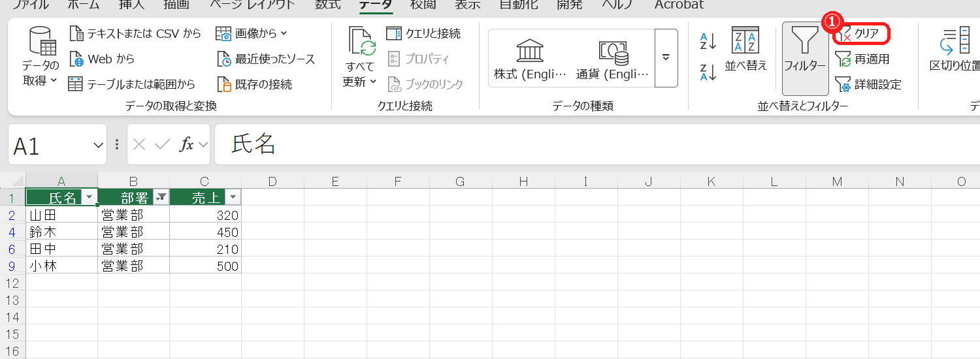Open the Acrobat tab

coord(679,5)
